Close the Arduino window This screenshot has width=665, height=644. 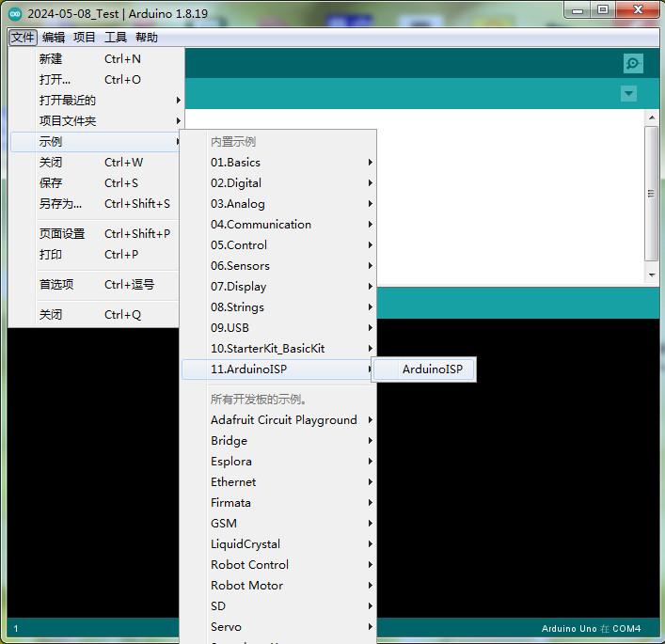tap(638, 10)
